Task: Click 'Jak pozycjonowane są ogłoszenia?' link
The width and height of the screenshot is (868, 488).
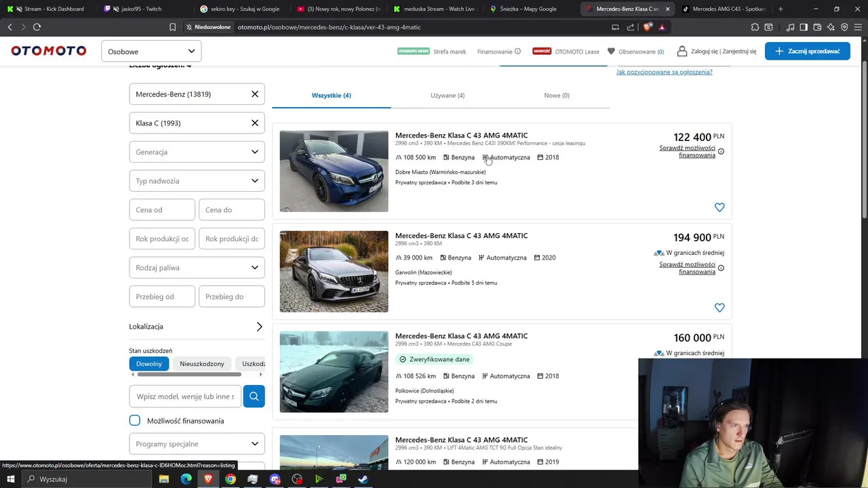Action: point(665,72)
